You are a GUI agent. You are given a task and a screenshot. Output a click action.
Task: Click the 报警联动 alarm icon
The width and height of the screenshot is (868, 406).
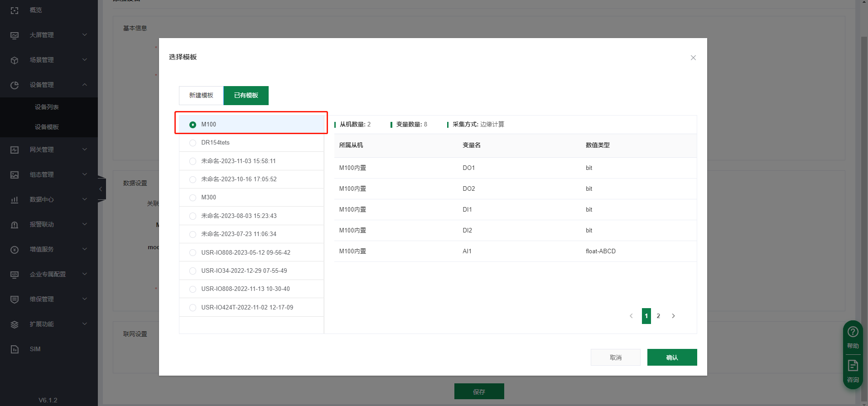pos(14,224)
